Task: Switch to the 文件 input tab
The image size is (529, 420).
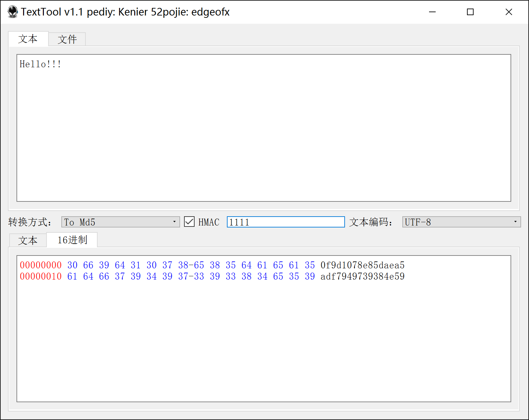Action: 67,39
